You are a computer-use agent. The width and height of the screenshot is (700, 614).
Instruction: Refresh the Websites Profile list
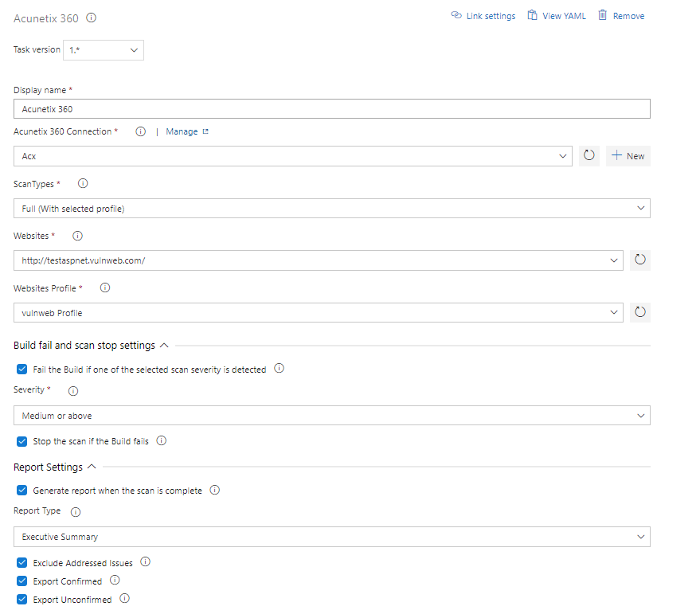pos(639,312)
